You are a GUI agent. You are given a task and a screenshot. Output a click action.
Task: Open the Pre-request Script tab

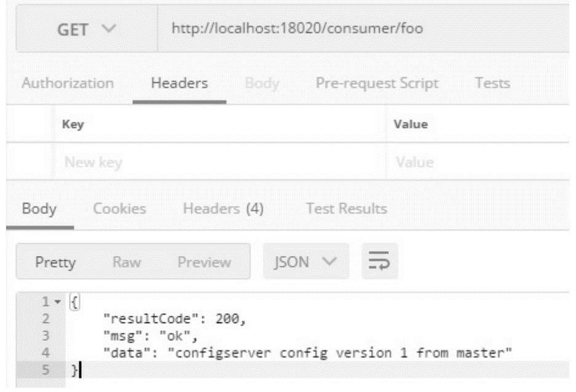click(377, 83)
